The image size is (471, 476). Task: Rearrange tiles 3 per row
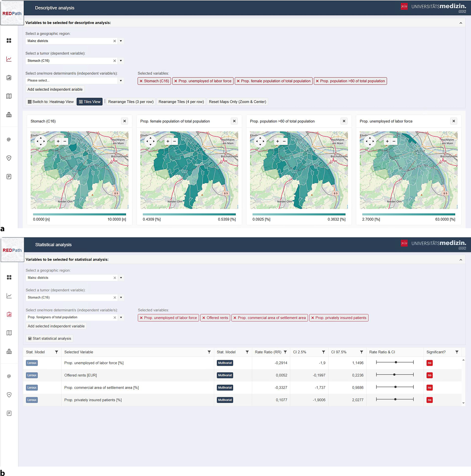131,102
